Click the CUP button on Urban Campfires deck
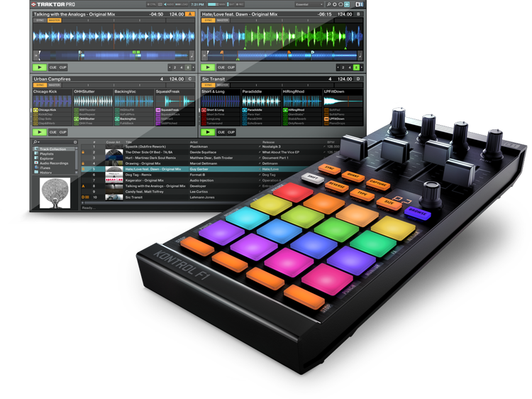This screenshot has width=532, height=399. pyautogui.click(x=62, y=132)
